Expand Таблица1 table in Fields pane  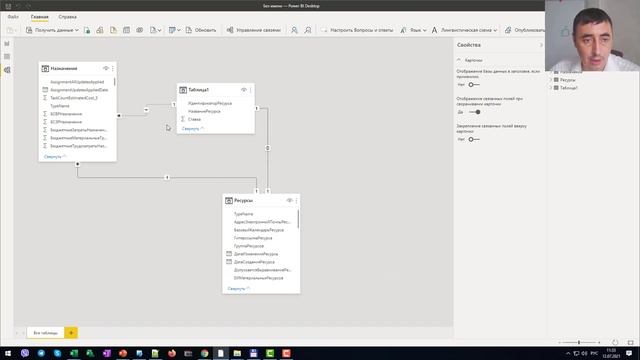coord(551,88)
